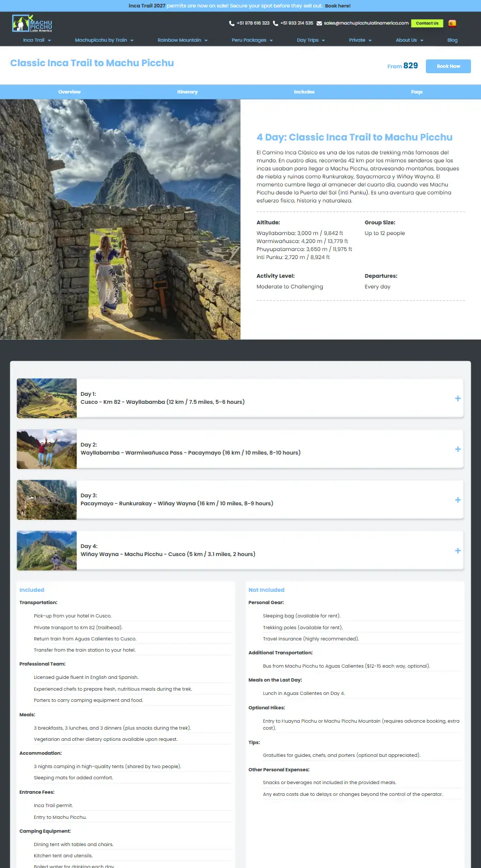Expand Day 3 Pacaymayo - Runkurakay row title
Screen dimensions: 481x868
point(177,504)
